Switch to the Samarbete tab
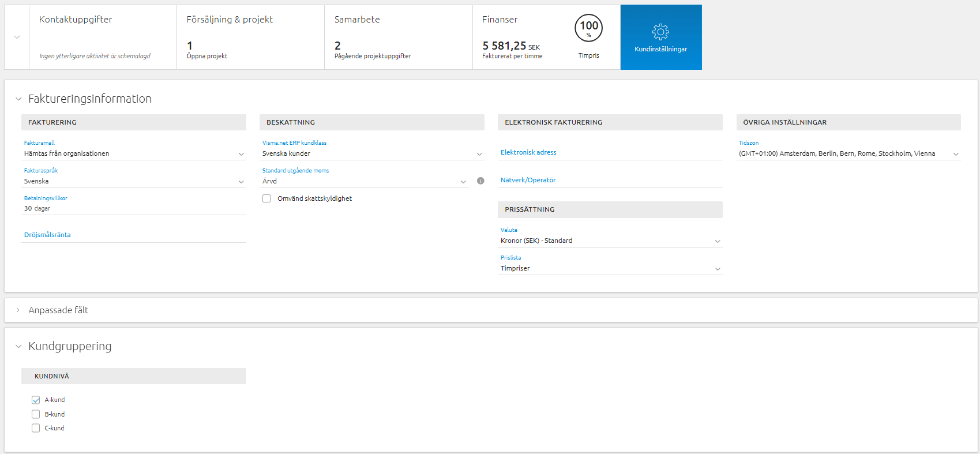The height and width of the screenshot is (454, 980). (398, 37)
